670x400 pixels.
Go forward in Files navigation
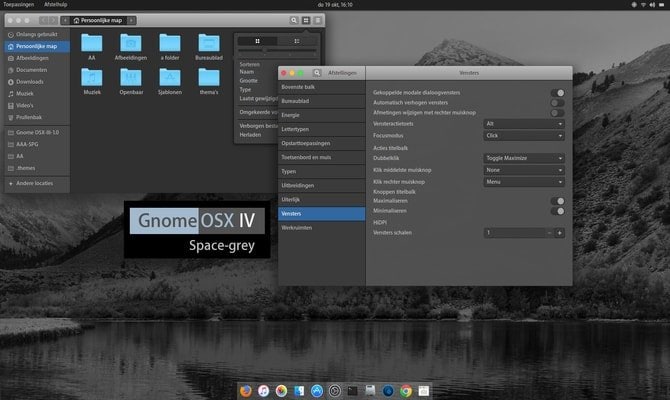53,20
